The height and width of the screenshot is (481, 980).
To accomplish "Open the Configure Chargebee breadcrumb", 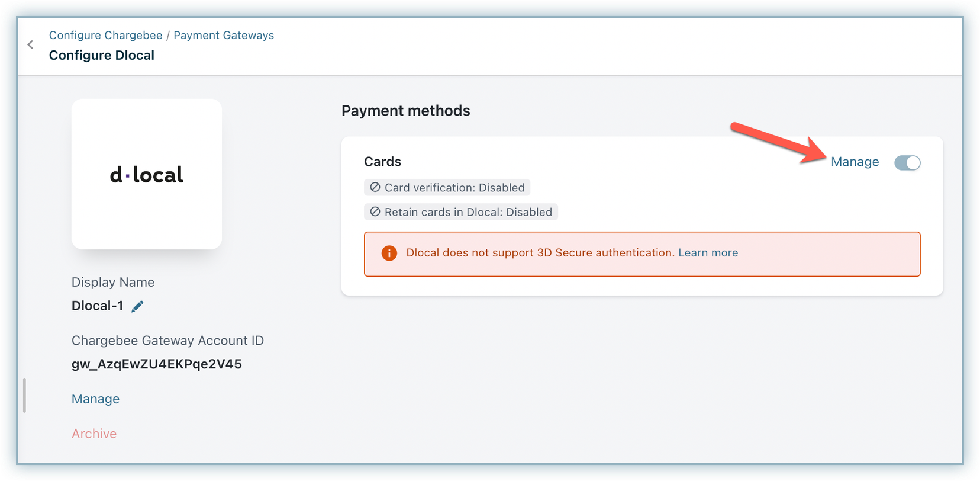I will [105, 36].
